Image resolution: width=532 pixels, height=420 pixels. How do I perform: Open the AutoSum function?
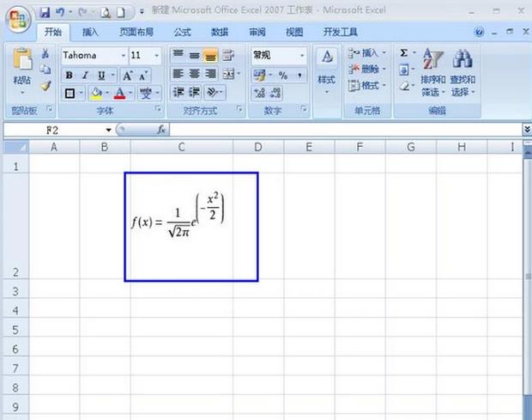pos(404,54)
